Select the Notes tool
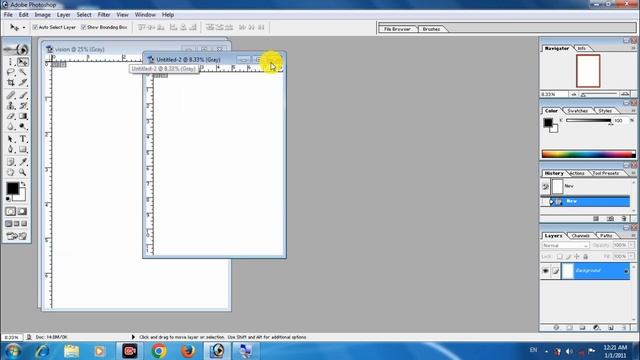Viewport: 640px width, 360px height. coord(11,162)
